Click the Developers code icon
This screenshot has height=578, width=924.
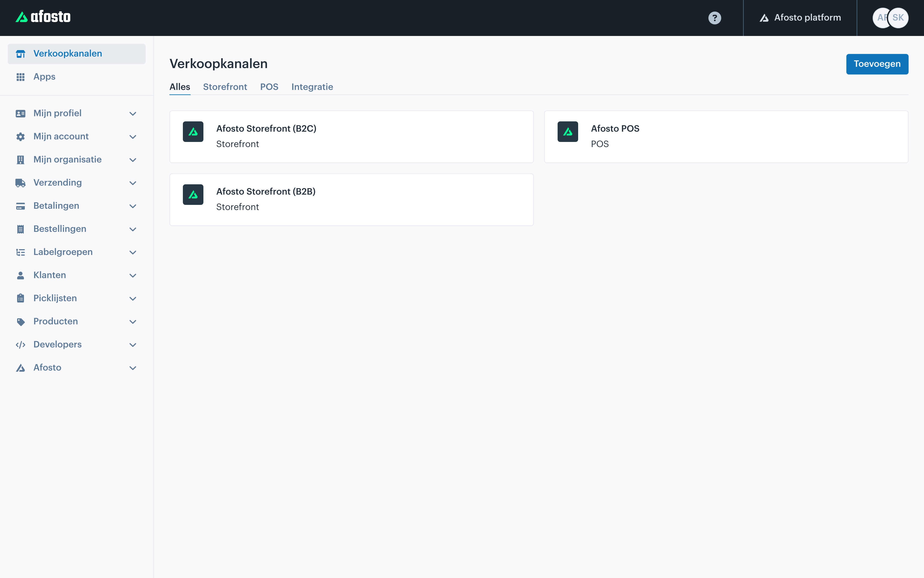(x=21, y=345)
